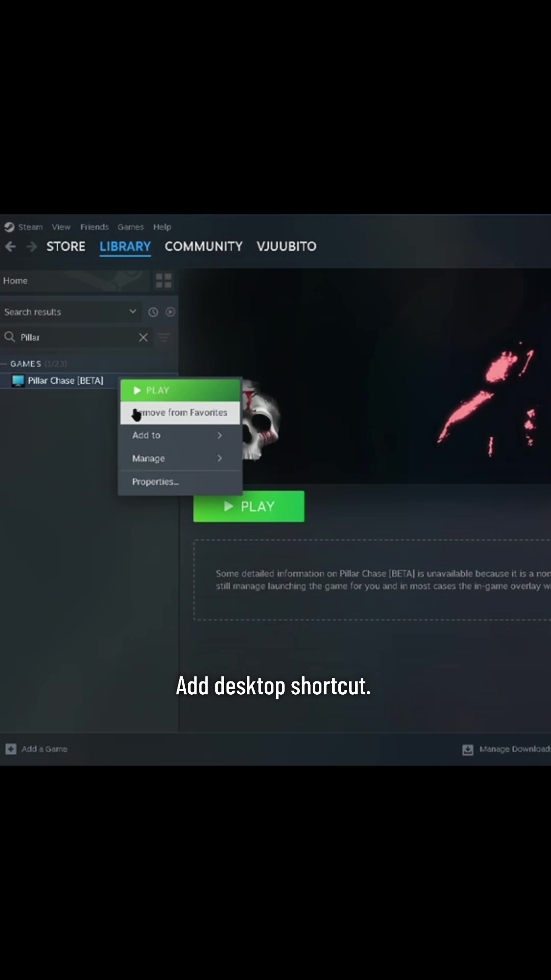The image size is (551, 980).
Task: Click the search field containing Pillar
Action: point(77,337)
